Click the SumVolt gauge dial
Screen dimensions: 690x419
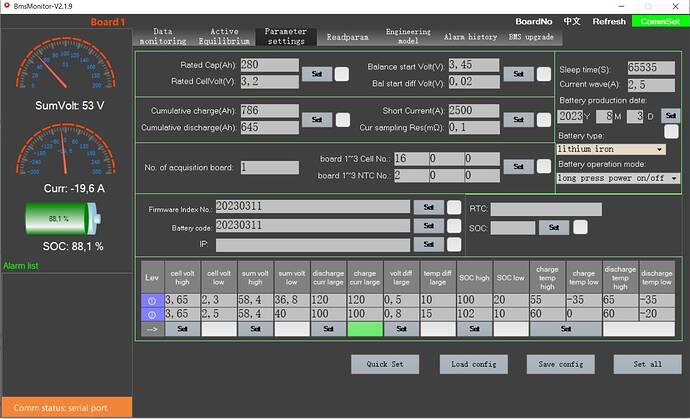coord(66,64)
